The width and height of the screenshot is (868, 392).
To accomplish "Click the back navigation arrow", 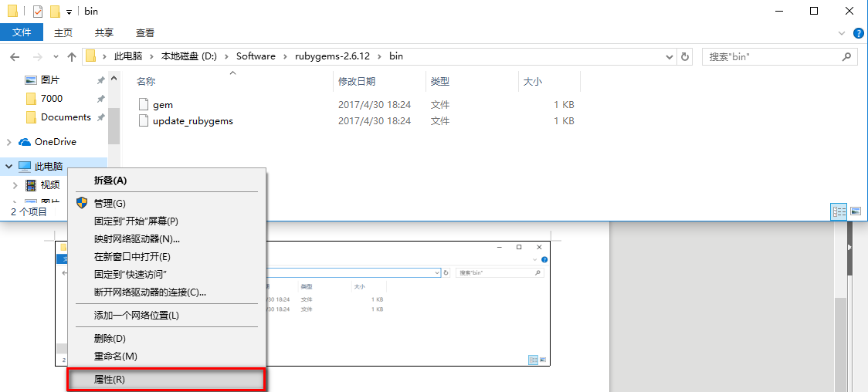I will point(15,56).
